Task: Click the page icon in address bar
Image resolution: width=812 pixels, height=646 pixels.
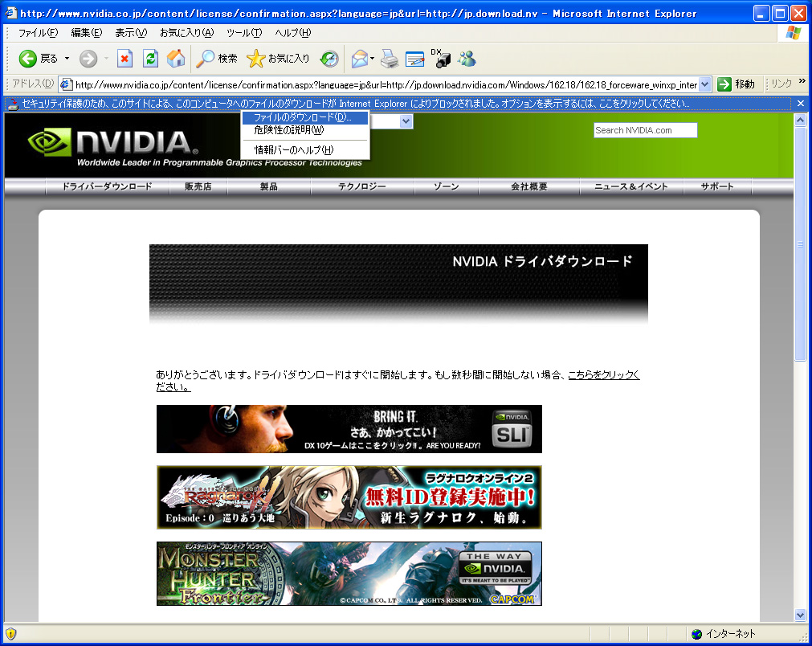Action: (67, 84)
